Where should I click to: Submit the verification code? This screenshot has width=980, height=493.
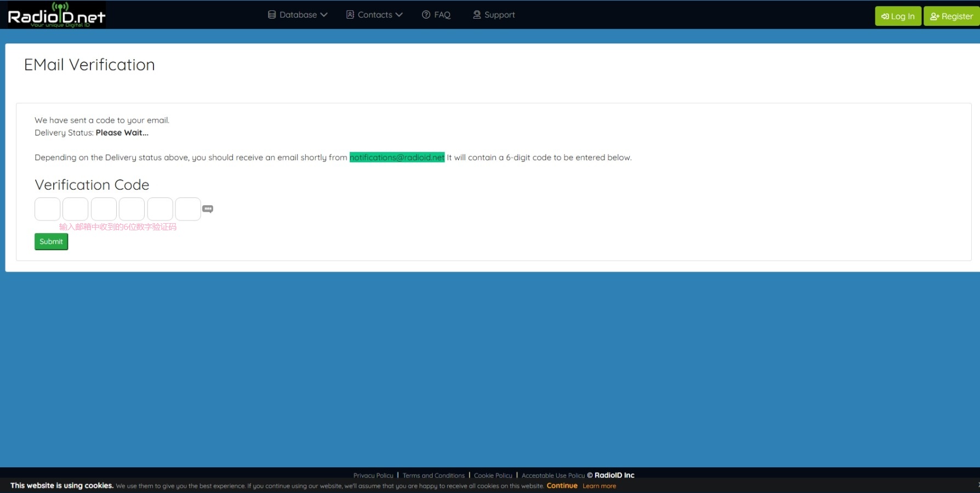[51, 242]
